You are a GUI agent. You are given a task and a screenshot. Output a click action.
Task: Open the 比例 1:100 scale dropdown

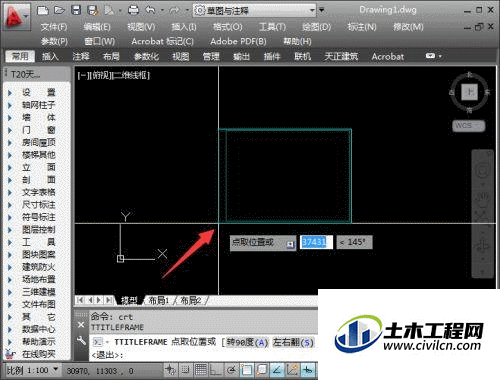pos(32,370)
